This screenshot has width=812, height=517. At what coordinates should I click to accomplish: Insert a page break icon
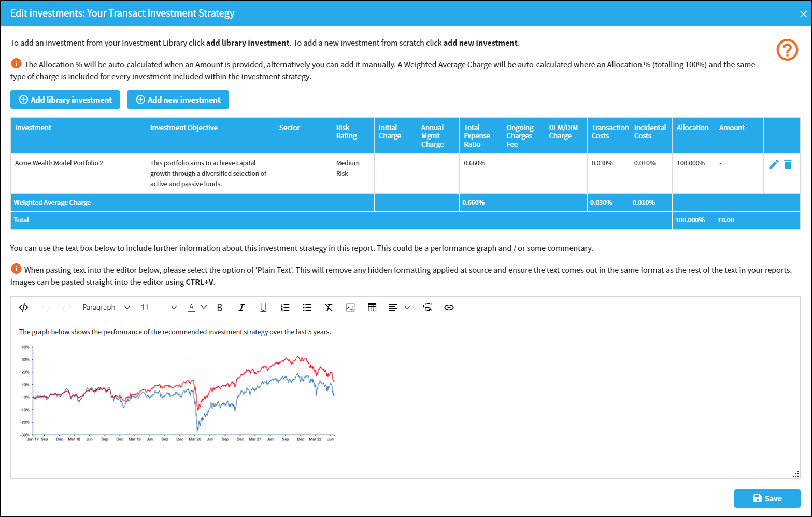pyautogui.click(x=427, y=308)
